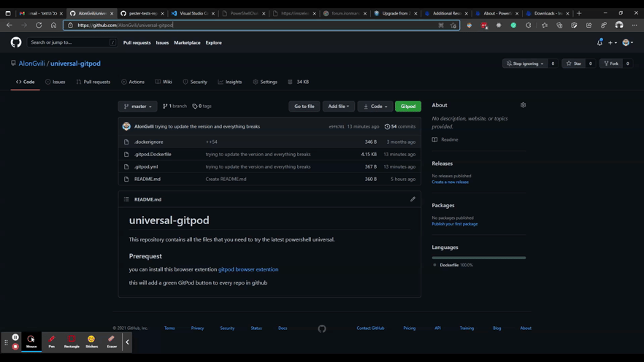Open the Insights tab
This screenshot has width=644, height=362.
click(x=229, y=82)
